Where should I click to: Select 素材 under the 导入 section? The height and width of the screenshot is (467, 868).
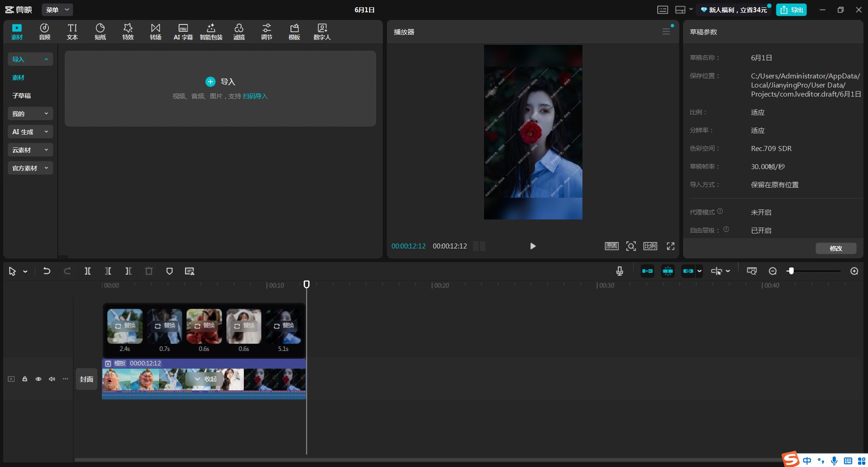pyautogui.click(x=18, y=78)
